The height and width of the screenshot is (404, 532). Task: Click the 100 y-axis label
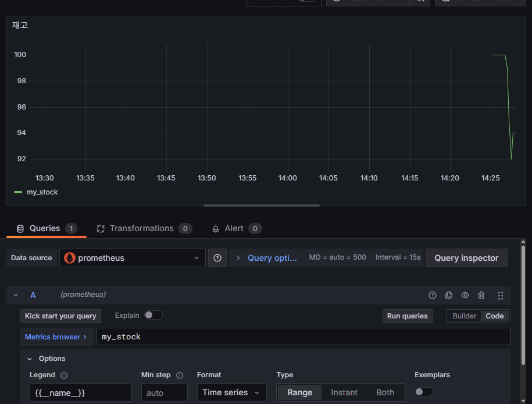(20, 55)
